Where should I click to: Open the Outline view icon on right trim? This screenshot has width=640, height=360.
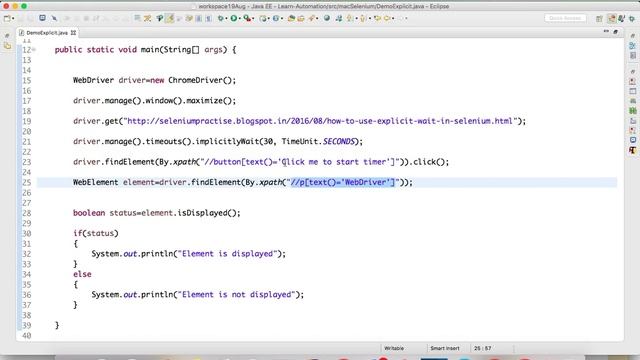633,55
